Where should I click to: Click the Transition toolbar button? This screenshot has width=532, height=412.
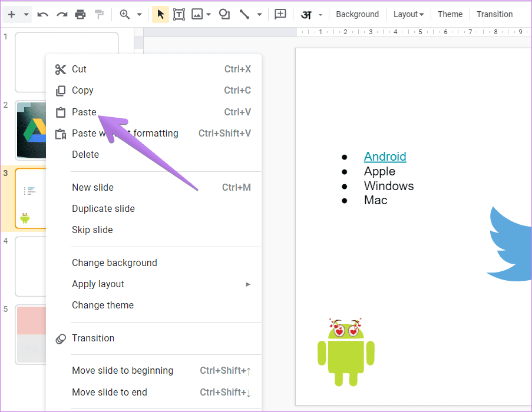tap(494, 14)
